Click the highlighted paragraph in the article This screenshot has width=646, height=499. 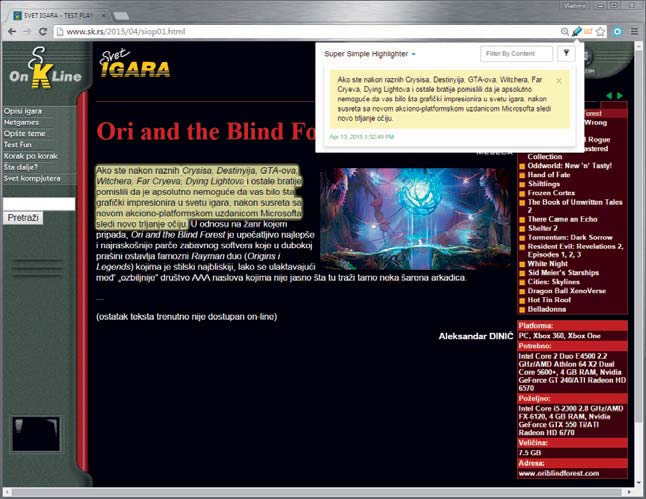tap(199, 197)
